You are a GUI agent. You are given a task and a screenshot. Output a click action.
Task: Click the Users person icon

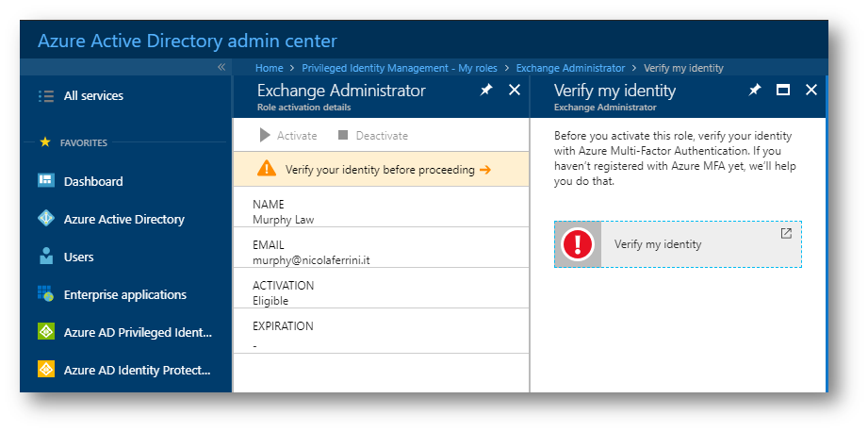pyautogui.click(x=46, y=256)
